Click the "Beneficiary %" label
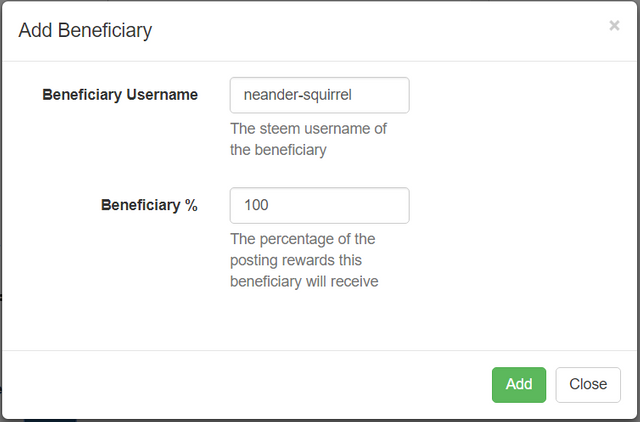Image resolution: width=640 pixels, height=422 pixels. click(x=149, y=205)
